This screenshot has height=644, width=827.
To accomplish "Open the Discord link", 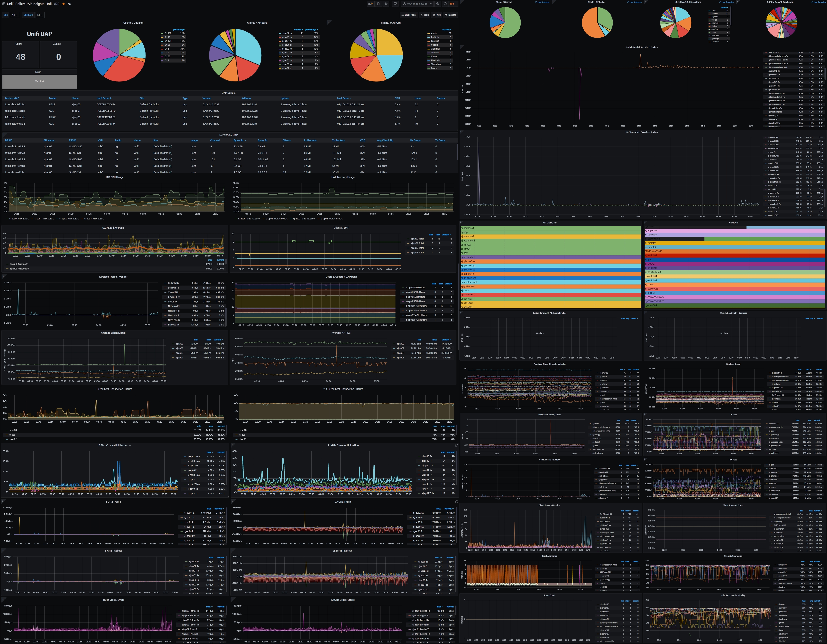I will tap(451, 15).
